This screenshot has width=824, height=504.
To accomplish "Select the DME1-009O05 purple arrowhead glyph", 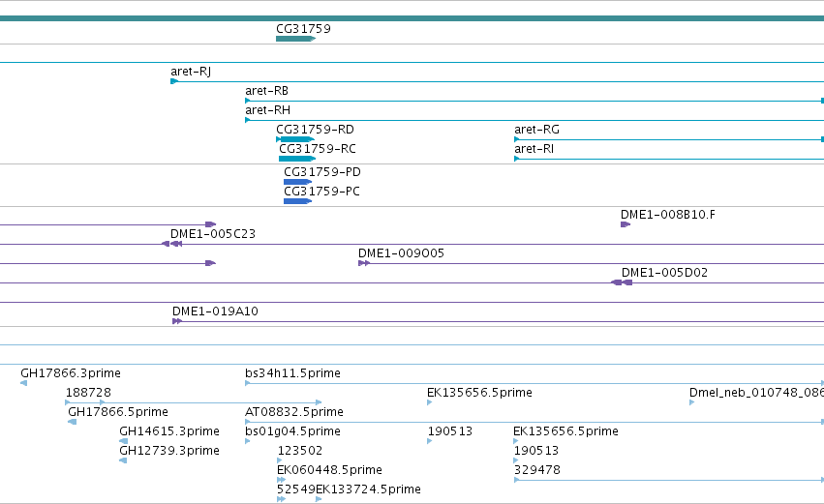I will pyautogui.click(x=364, y=263).
